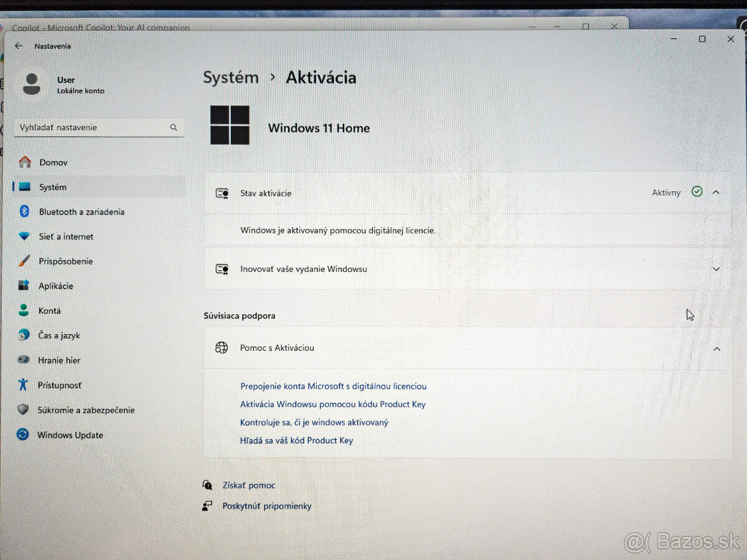Screen dimensions: 747x560
Task: Open Systém from the breadcrumb
Action: click(230, 77)
